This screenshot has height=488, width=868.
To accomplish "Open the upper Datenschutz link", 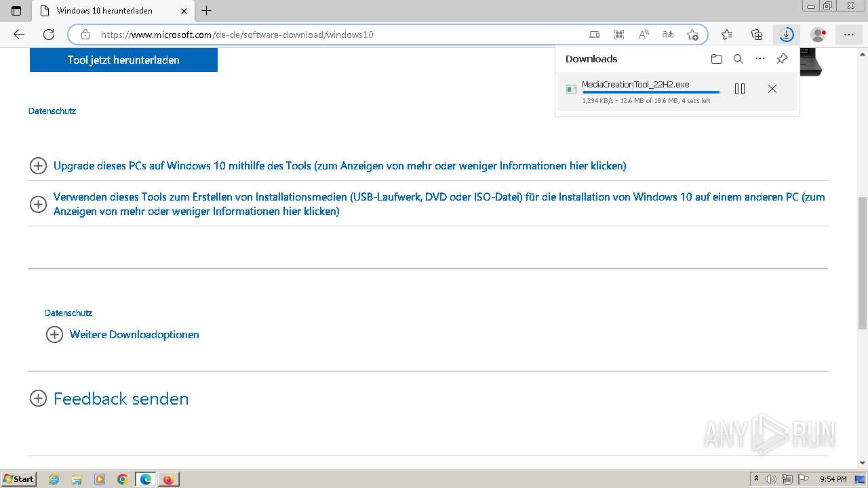I will click(52, 110).
